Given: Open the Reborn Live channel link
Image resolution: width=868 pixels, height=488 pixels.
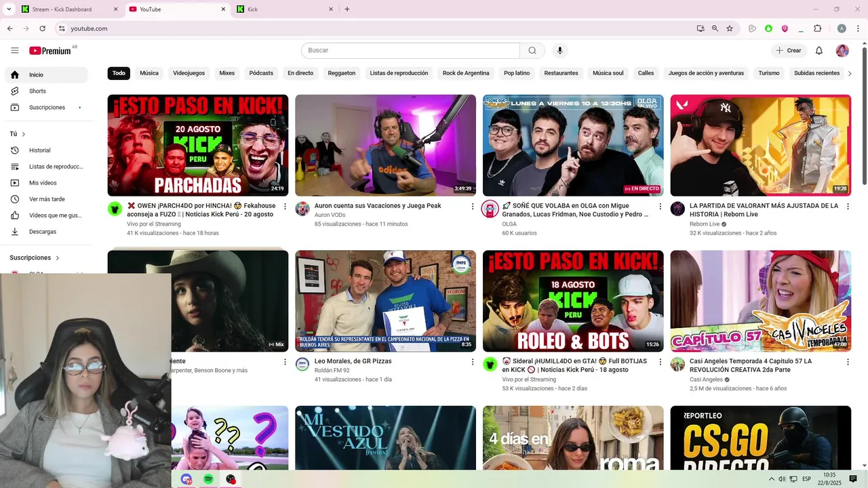Looking at the screenshot, I should (x=705, y=224).
